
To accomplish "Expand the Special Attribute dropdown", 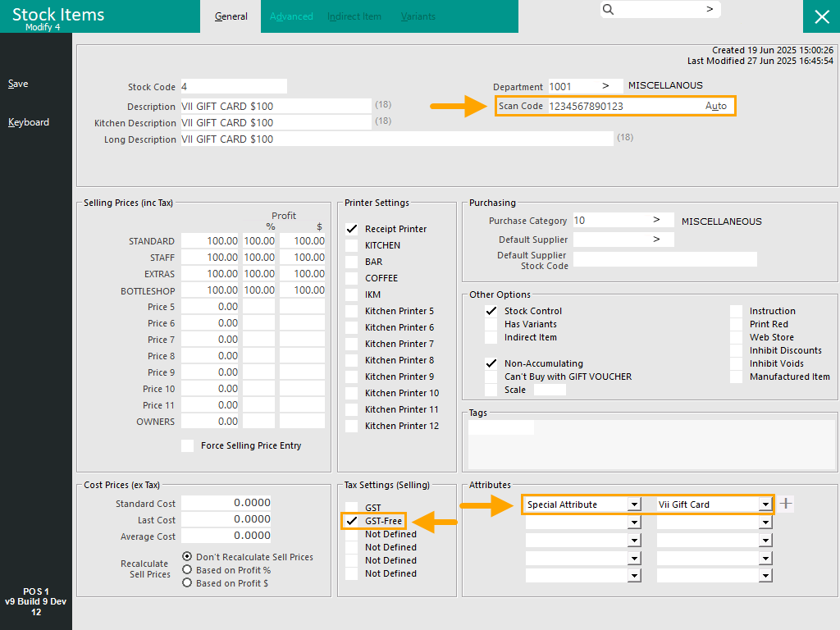I will [x=633, y=504].
